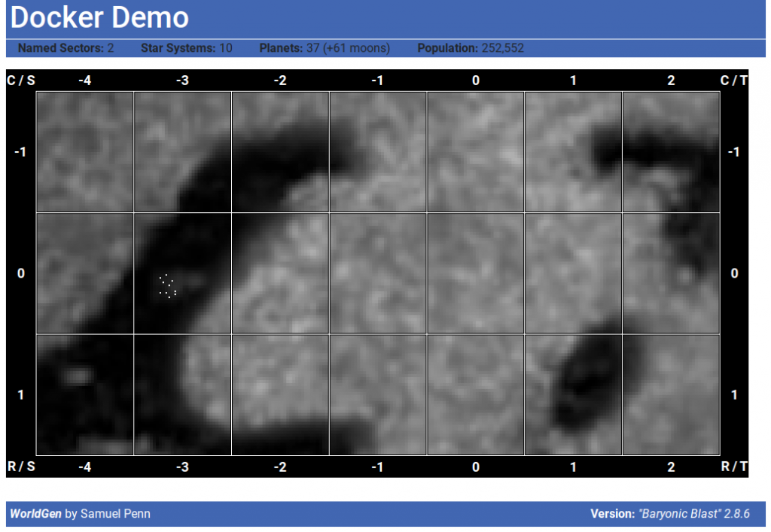Open sector at column 0, row 1
The width and height of the screenshot is (771, 532).
pyautogui.click(x=476, y=394)
